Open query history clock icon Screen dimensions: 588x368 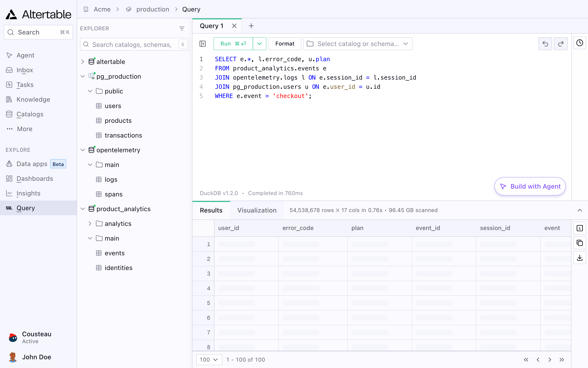coord(580,43)
